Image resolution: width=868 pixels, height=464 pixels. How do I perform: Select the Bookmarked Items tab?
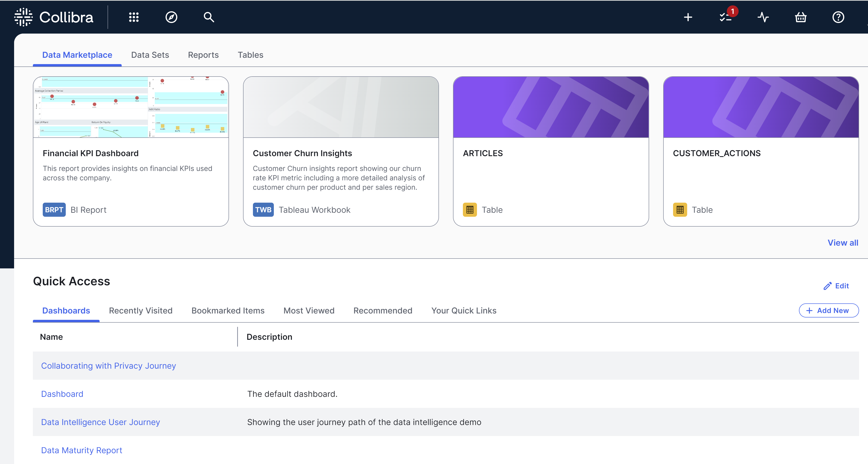[x=227, y=310]
